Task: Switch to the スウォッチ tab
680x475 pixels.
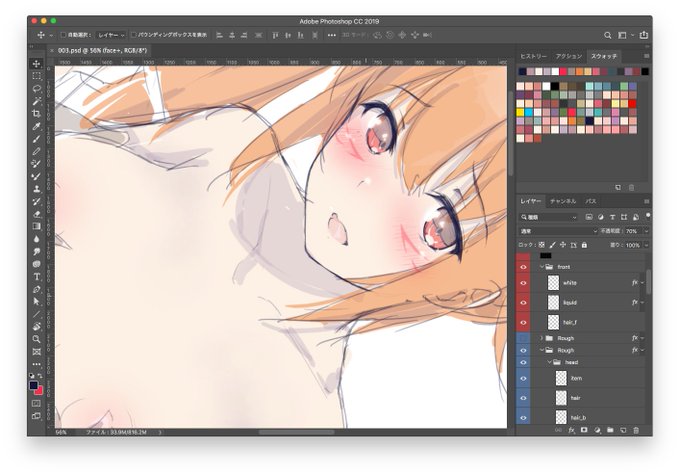Action: (604, 56)
